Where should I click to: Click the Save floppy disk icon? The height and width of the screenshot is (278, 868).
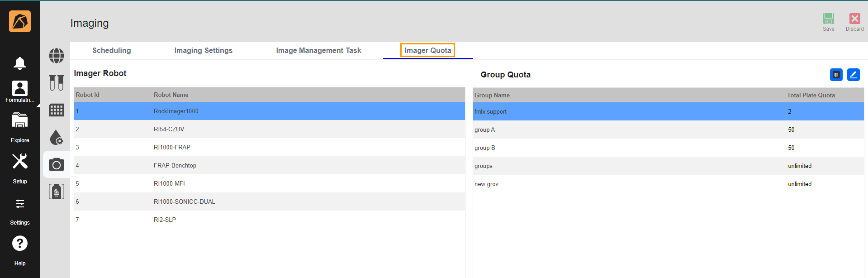[x=828, y=19]
